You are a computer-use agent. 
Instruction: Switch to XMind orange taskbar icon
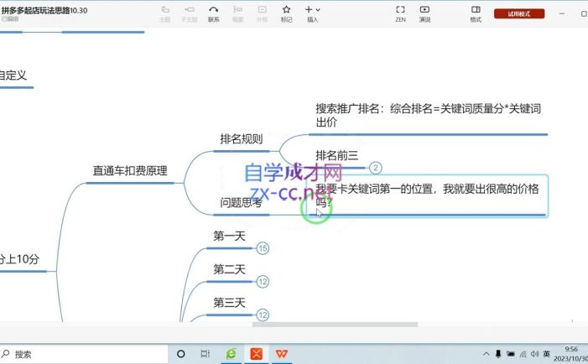257,354
